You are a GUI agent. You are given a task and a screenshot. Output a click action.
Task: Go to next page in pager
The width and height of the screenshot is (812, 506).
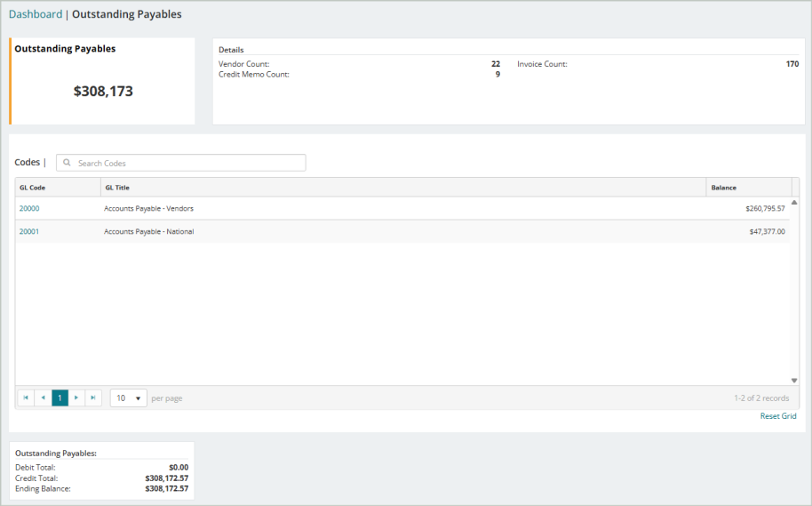76,398
